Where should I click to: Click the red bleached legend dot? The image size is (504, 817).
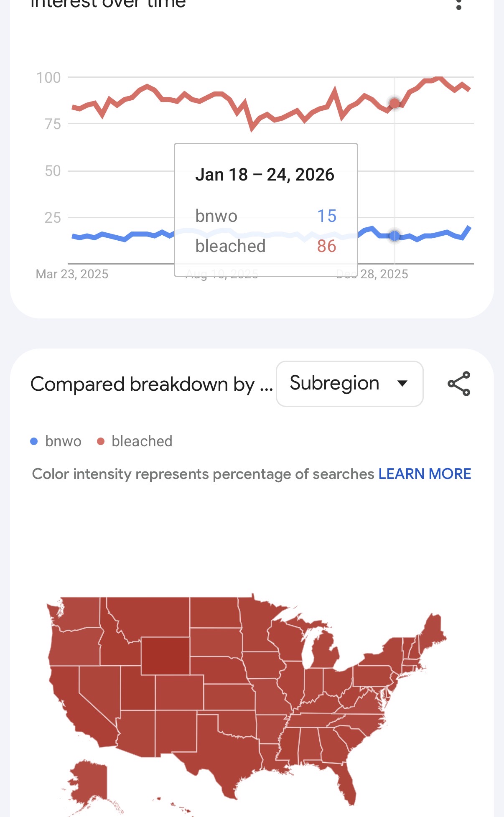click(101, 441)
